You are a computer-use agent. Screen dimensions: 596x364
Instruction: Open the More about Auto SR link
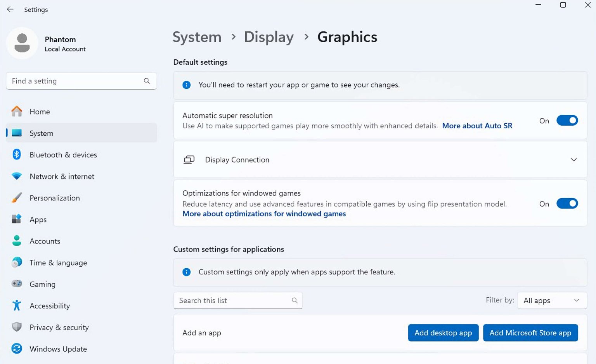[477, 126]
